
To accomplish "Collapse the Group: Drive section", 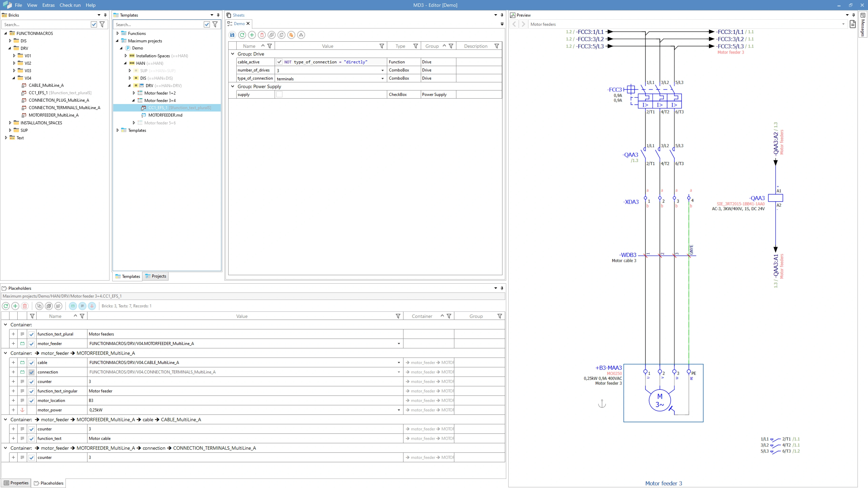I will (232, 54).
